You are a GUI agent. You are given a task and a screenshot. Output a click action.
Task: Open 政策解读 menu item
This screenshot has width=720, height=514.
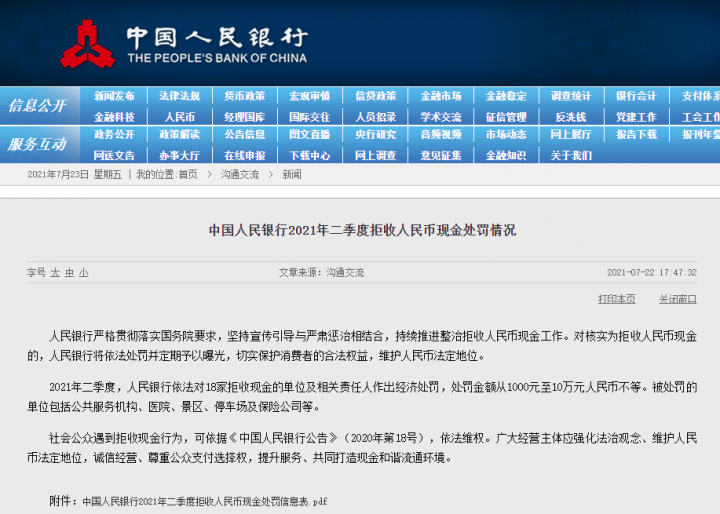(x=180, y=135)
